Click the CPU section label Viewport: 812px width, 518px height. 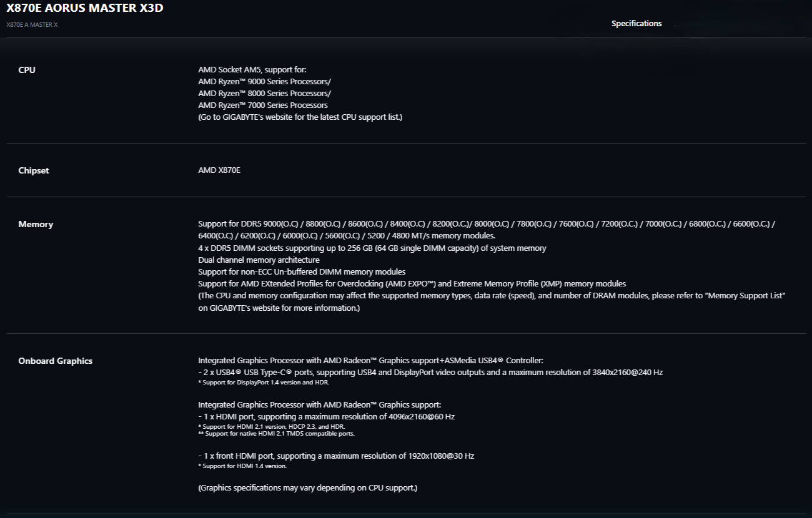coord(27,70)
